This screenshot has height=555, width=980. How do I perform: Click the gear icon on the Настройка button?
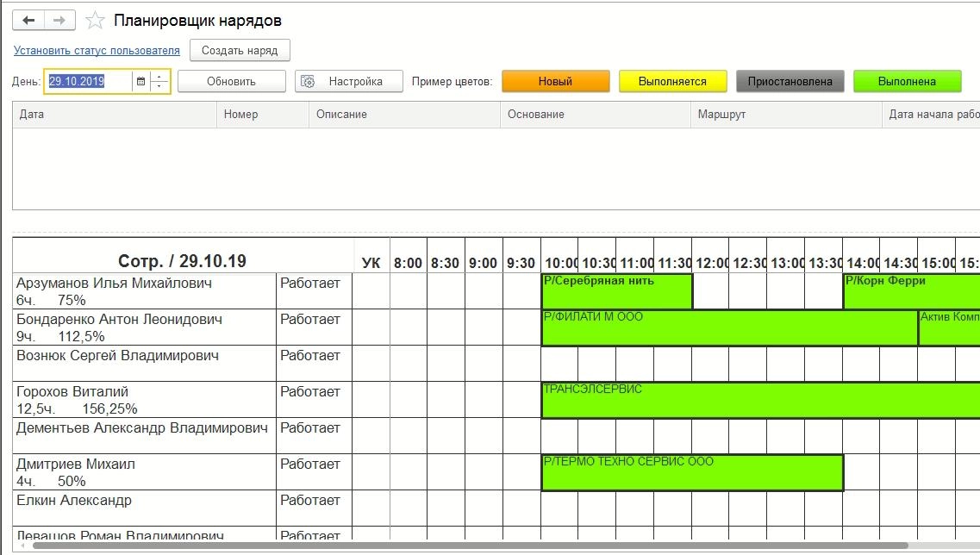point(308,81)
